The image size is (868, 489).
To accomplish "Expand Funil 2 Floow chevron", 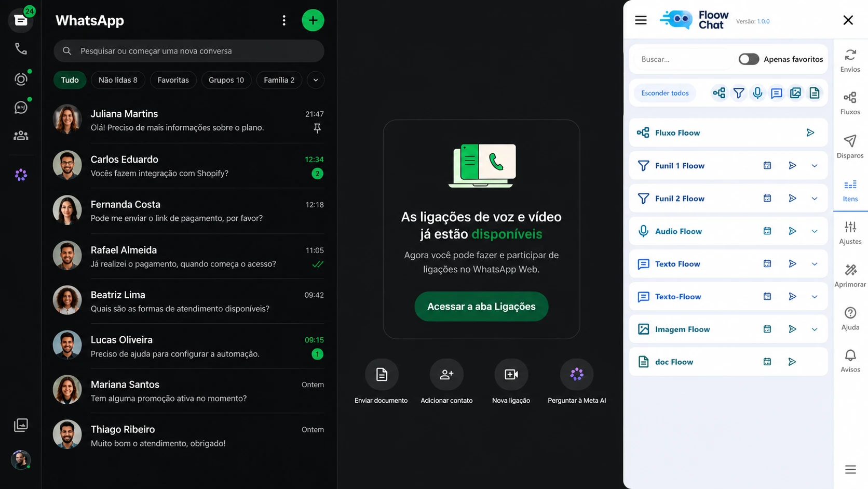I will 815,199.
